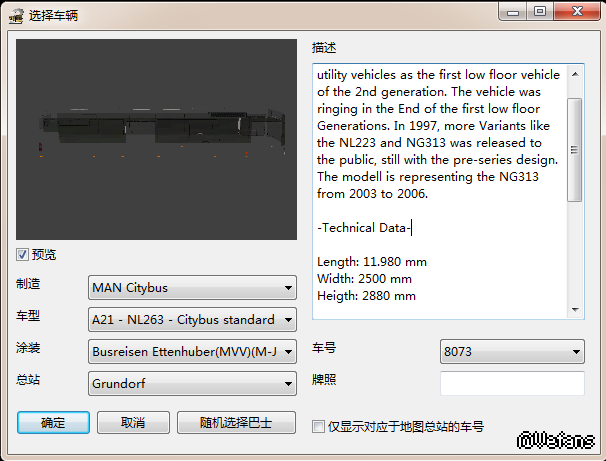Open the 制造 MAN Citybus dropdown
Image resolution: width=606 pixels, height=461 pixels.
192,287
